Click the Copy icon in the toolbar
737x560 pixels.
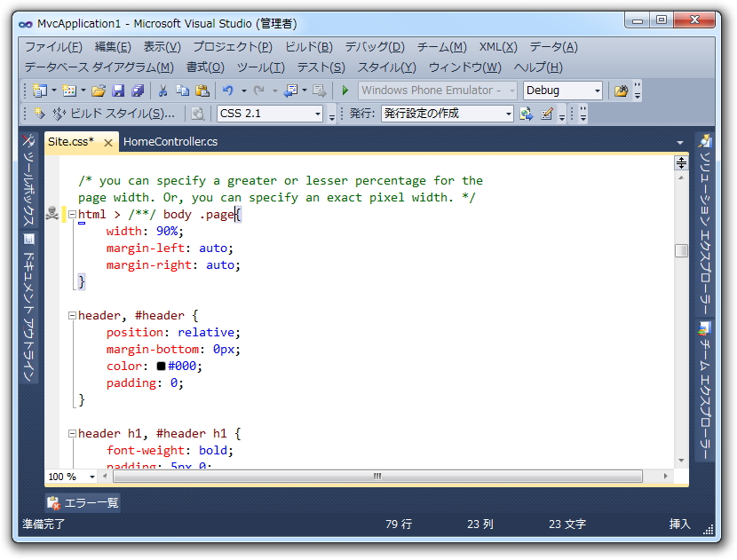[x=182, y=91]
